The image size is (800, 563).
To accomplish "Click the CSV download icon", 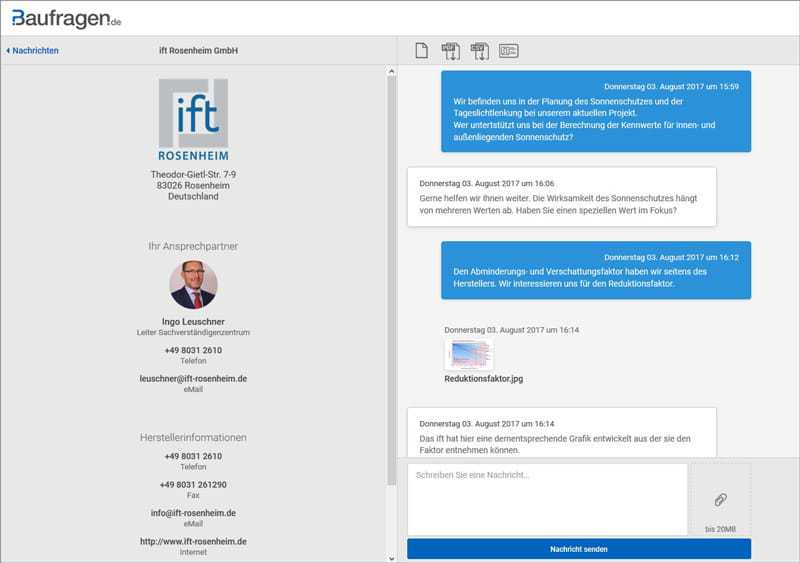I will coord(479,50).
